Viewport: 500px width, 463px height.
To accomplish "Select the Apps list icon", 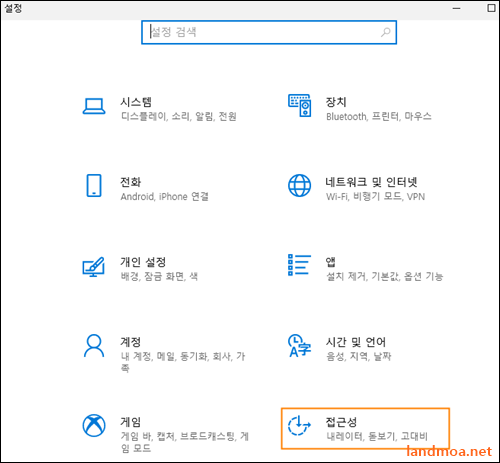I will (x=299, y=265).
